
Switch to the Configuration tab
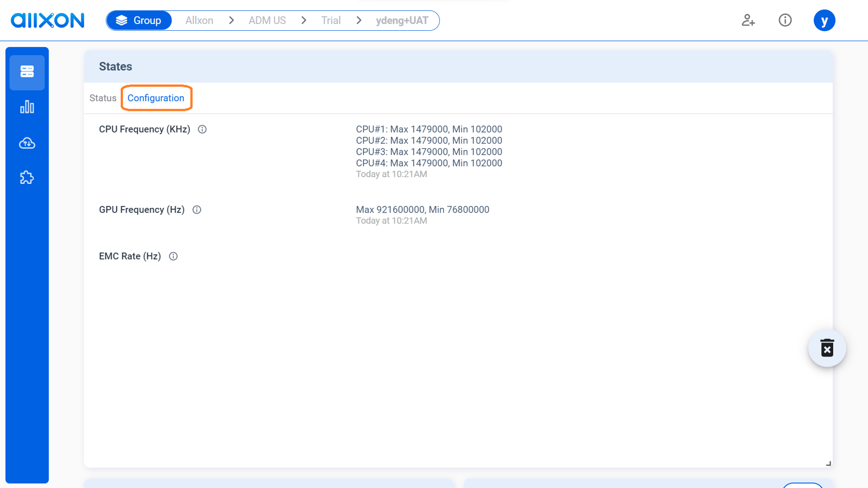pyautogui.click(x=156, y=98)
